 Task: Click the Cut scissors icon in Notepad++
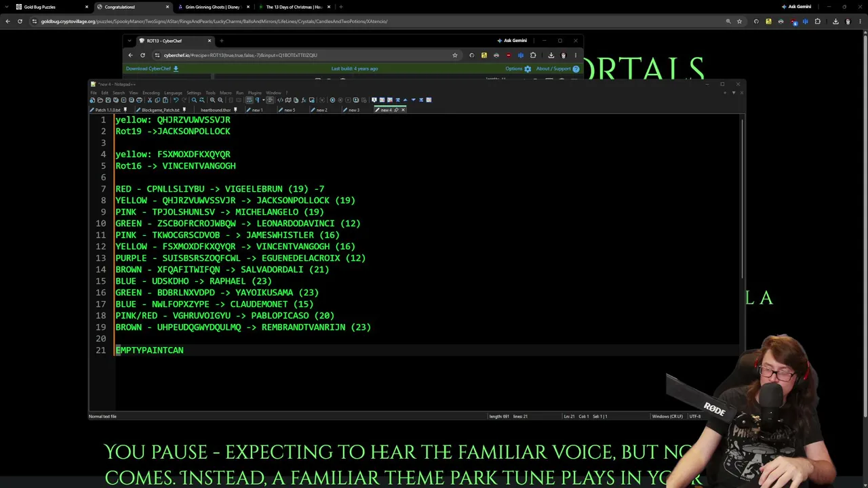pos(150,100)
